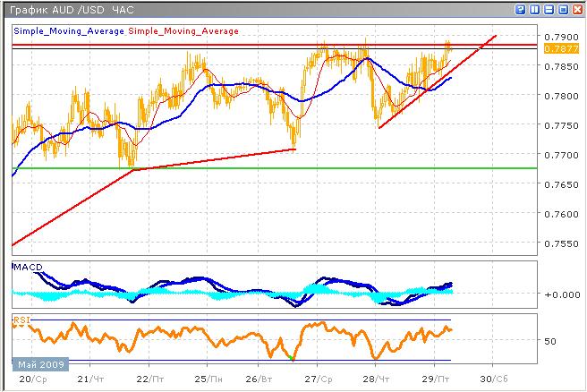Maximize the chart window

(561, 8)
